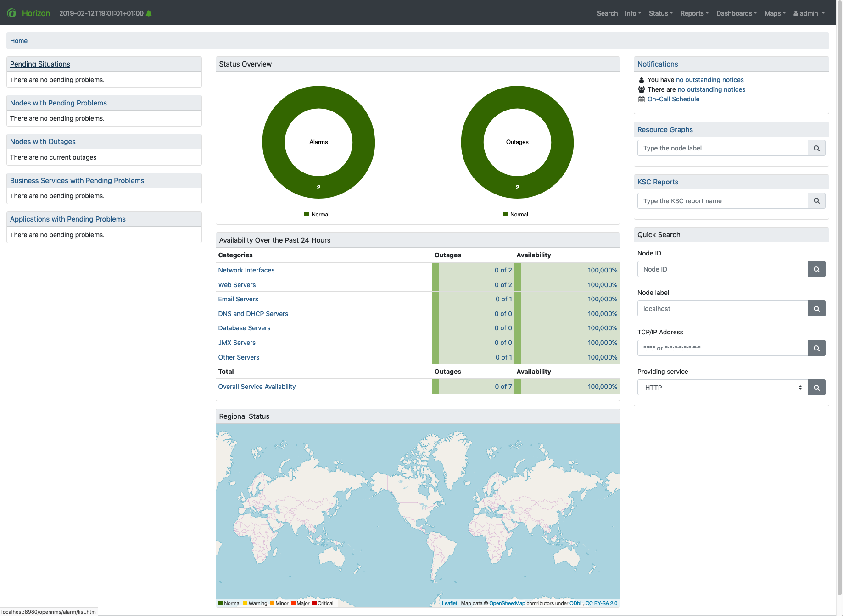
Task: Expand the Dashboards menu
Action: pos(736,13)
